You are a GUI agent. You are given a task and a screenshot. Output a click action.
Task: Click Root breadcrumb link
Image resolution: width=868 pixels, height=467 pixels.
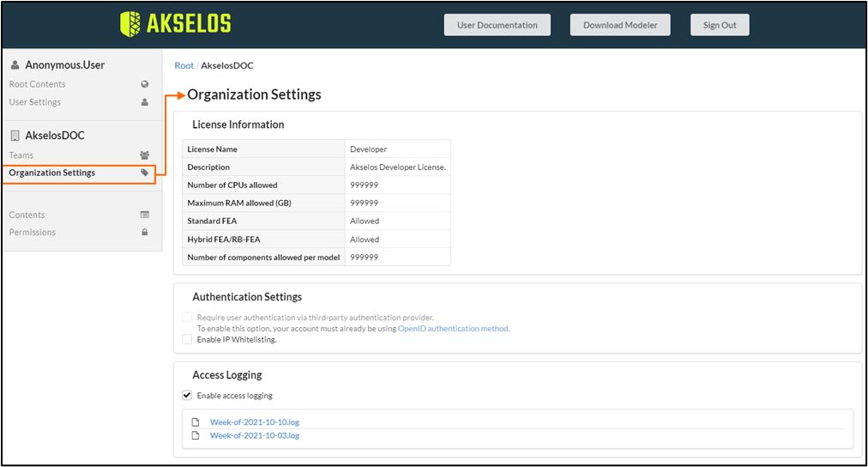click(184, 65)
